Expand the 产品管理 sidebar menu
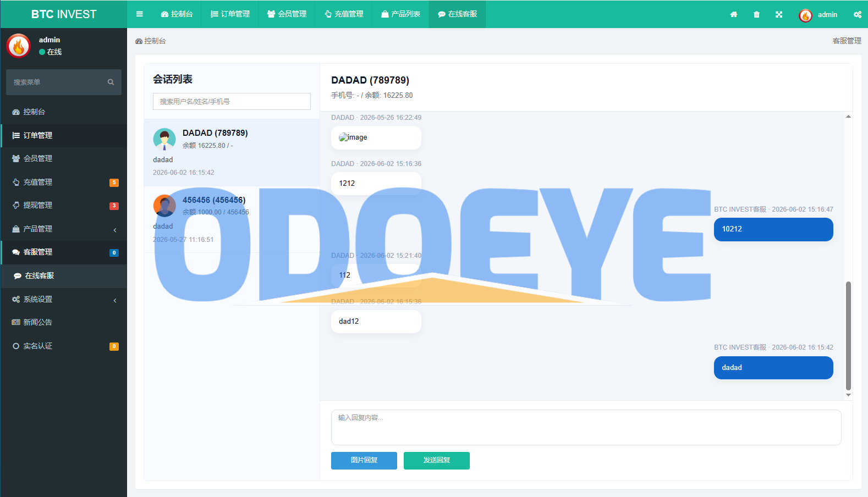The image size is (868, 497). click(64, 229)
